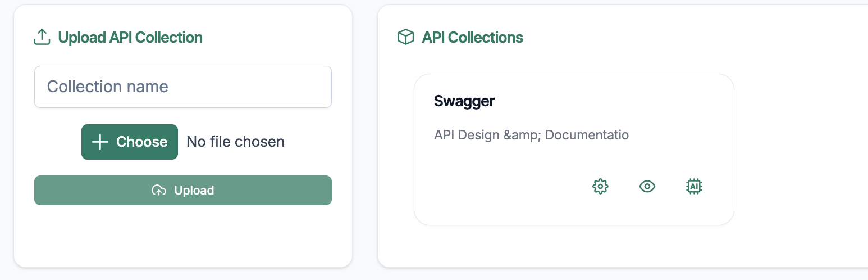Click the upload tray icon in heading

tap(42, 38)
